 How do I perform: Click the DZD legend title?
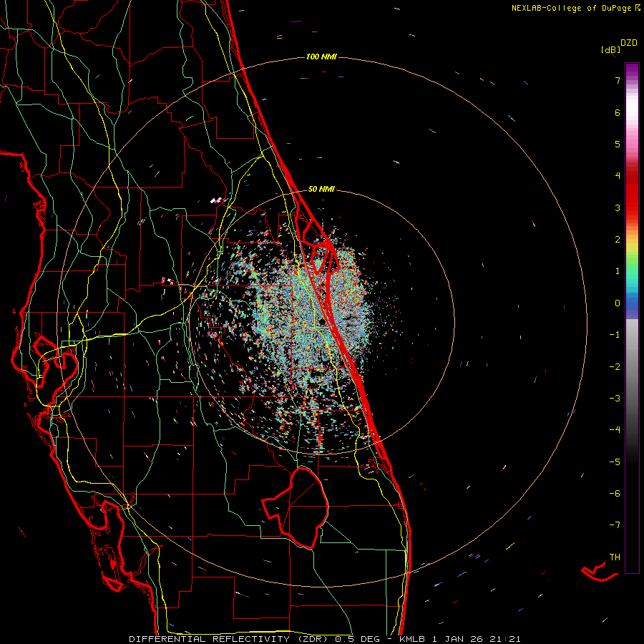click(629, 43)
